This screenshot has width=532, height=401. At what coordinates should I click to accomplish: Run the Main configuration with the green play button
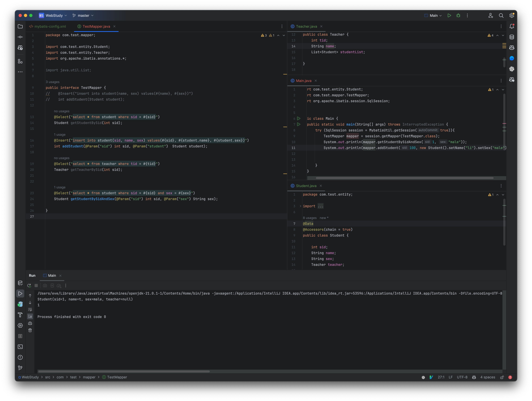coord(449,15)
